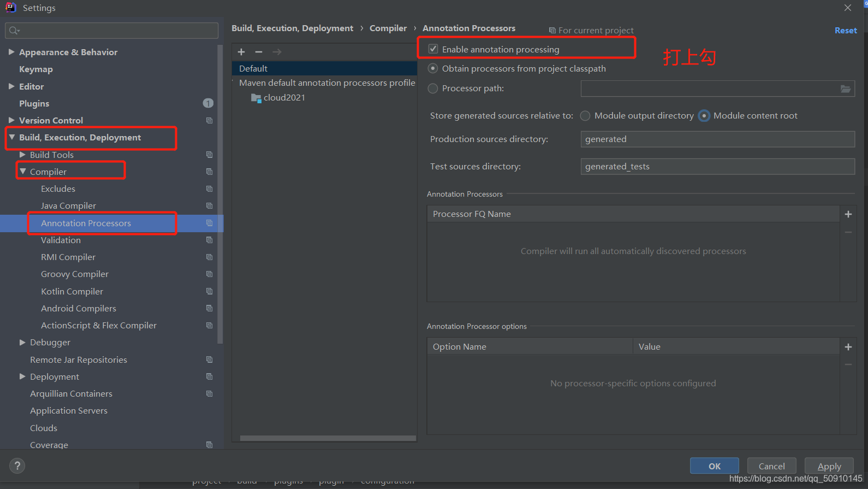
Task: Expand the Editor settings section
Action: (x=11, y=86)
